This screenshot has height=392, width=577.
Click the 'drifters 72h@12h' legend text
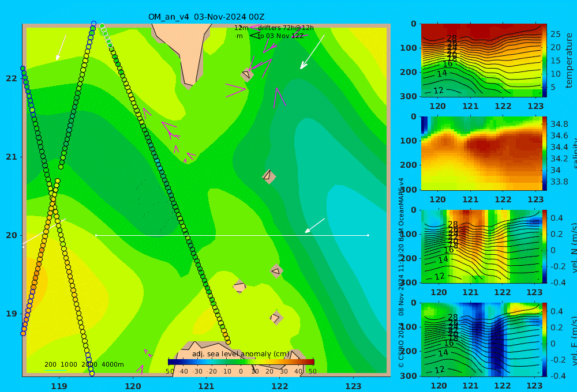(286, 28)
